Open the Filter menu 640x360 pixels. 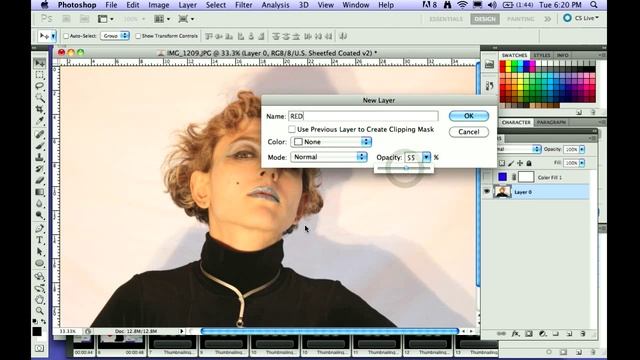tap(243, 5)
